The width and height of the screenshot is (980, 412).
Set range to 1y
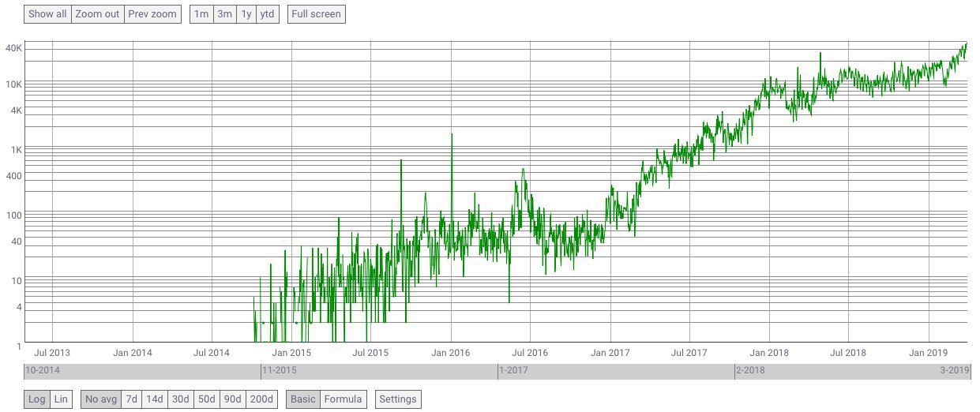pos(246,14)
